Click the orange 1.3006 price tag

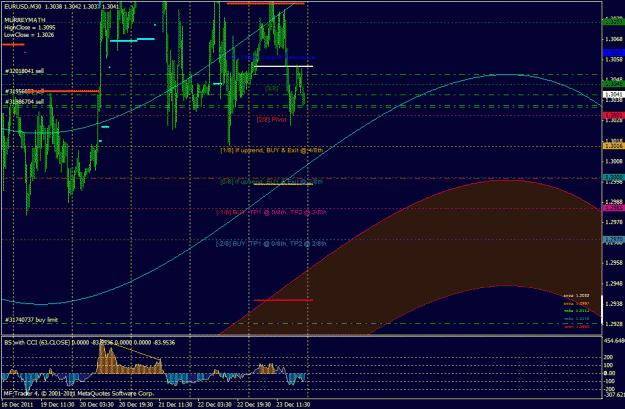613,146
